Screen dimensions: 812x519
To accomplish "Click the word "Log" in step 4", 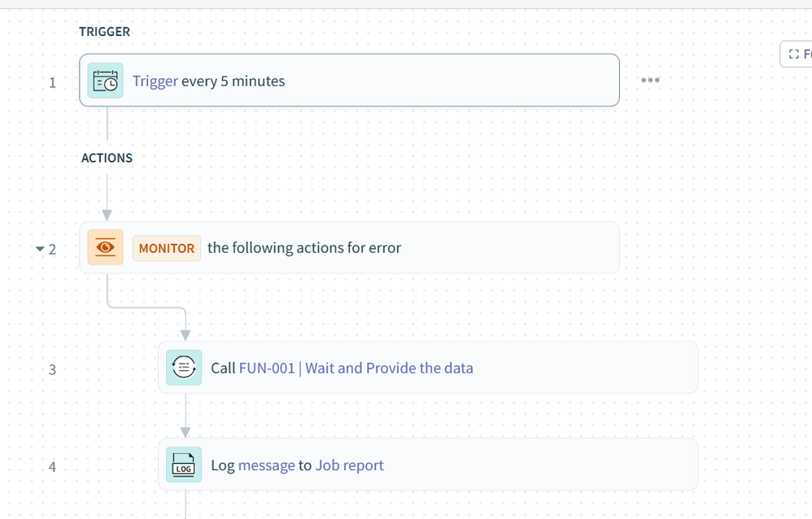I will (222, 465).
